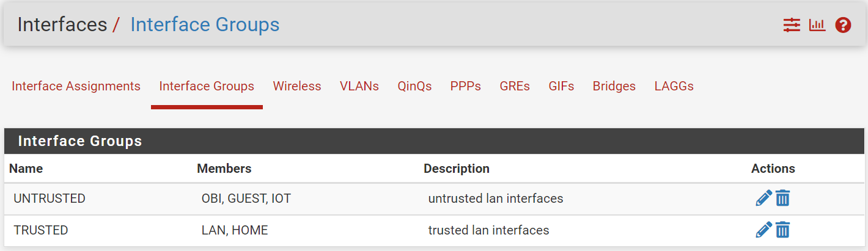The width and height of the screenshot is (868, 251).
Task: View the GIFs tab
Action: 561,86
